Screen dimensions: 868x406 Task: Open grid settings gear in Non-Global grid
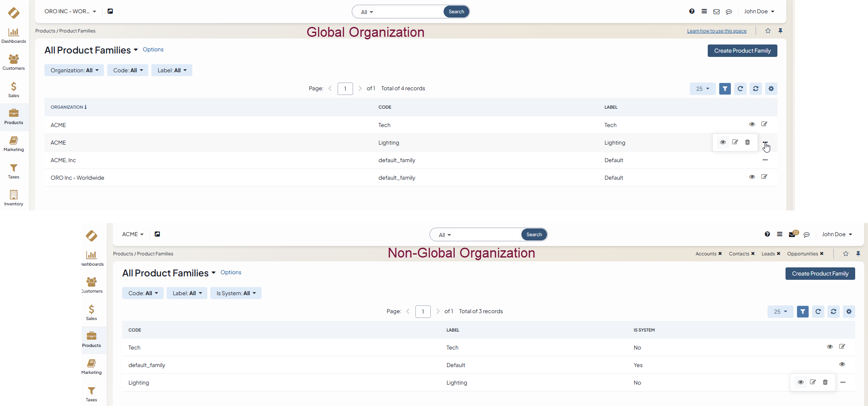pos(849,312)
